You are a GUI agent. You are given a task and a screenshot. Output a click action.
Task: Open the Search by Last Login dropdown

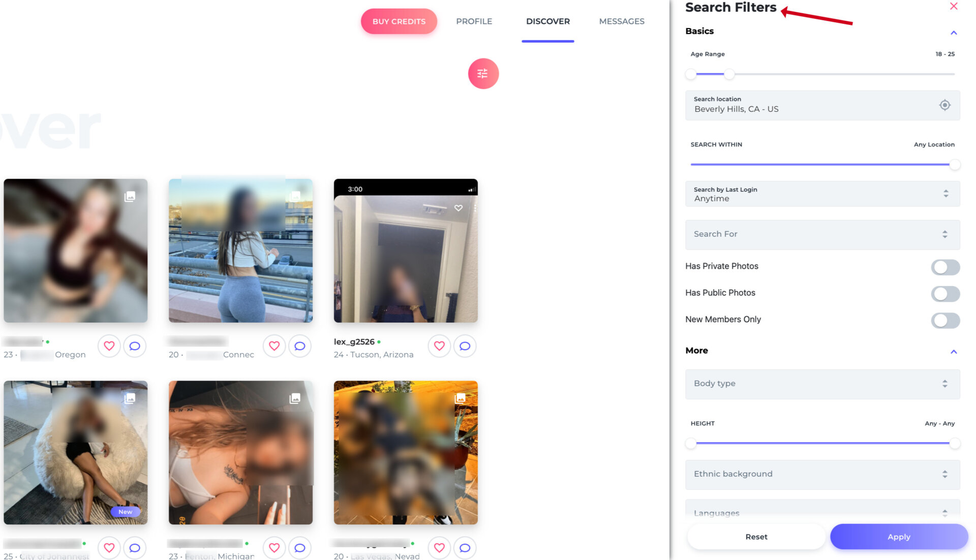822,194
